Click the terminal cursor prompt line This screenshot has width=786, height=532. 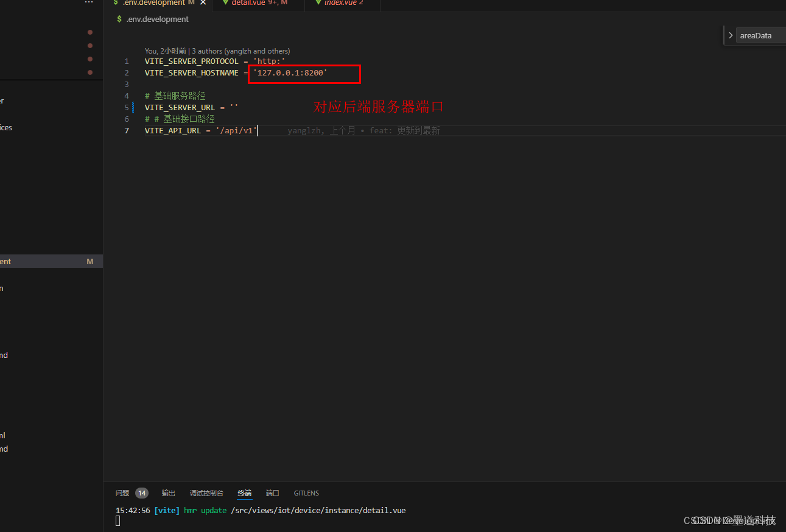118,521
